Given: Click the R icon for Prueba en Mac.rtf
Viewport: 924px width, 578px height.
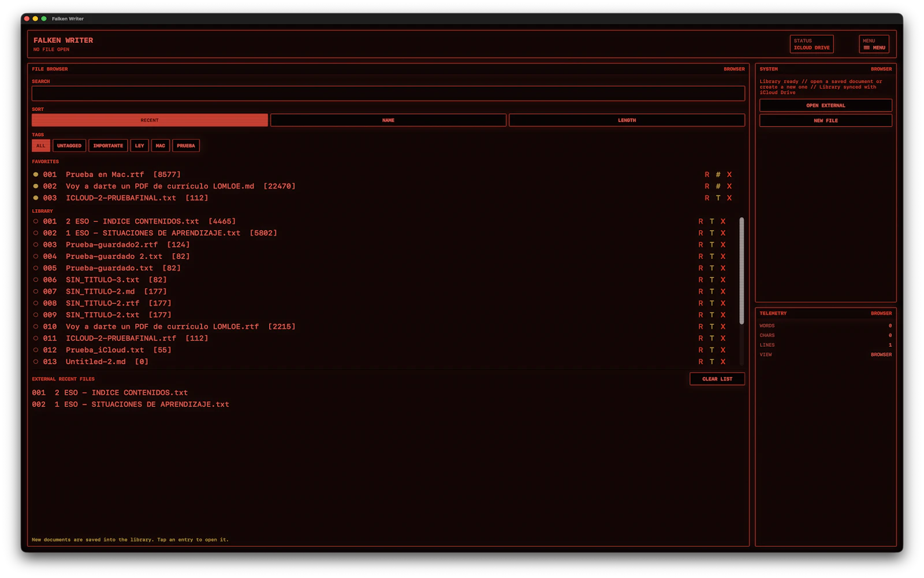Looking at the screenshot, I should 707,175.
